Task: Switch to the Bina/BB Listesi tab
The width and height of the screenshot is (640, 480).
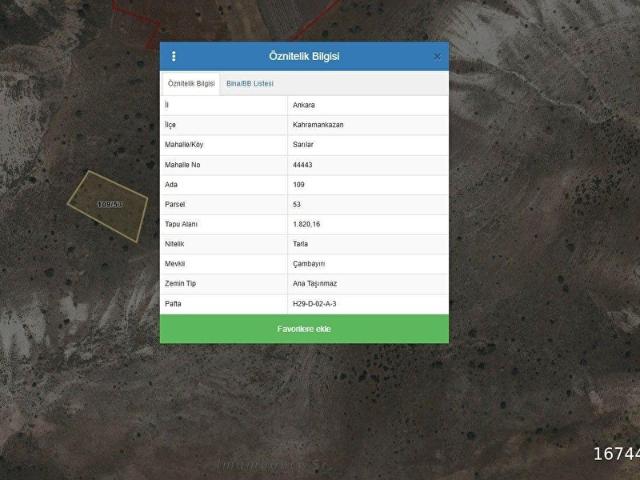Action: 249,84
